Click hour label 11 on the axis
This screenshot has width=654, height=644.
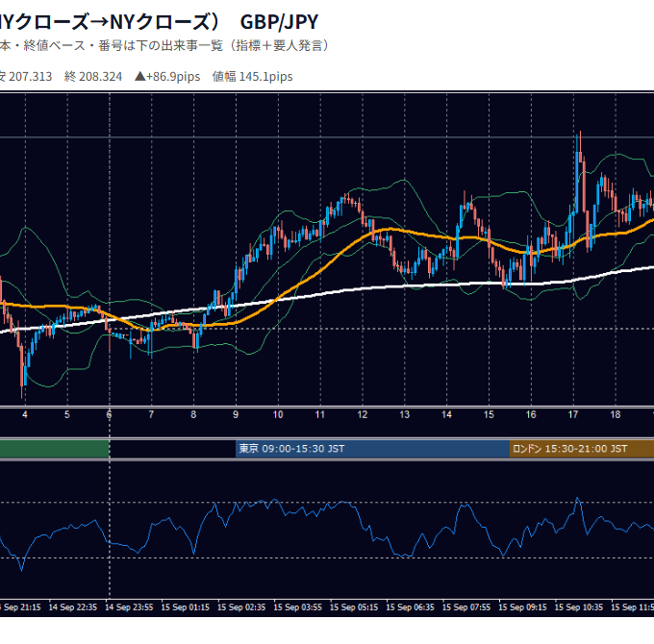[320, 414]
